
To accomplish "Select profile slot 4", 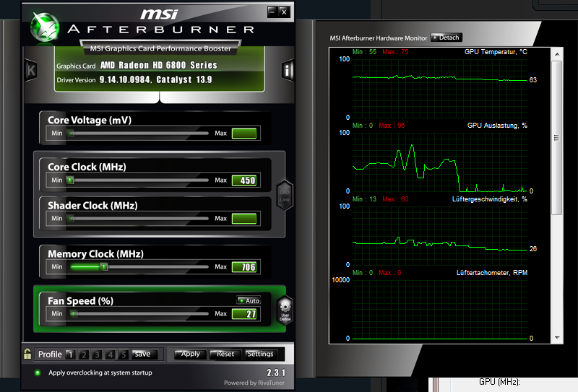I will 111,354.
